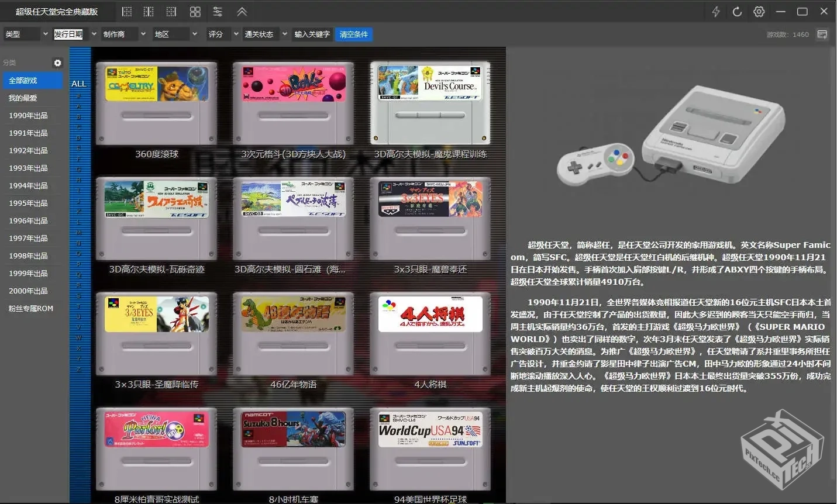The image size is (837, 504).
Task: Select letter ALL in alphabet strip
Action: coord(79,83)
